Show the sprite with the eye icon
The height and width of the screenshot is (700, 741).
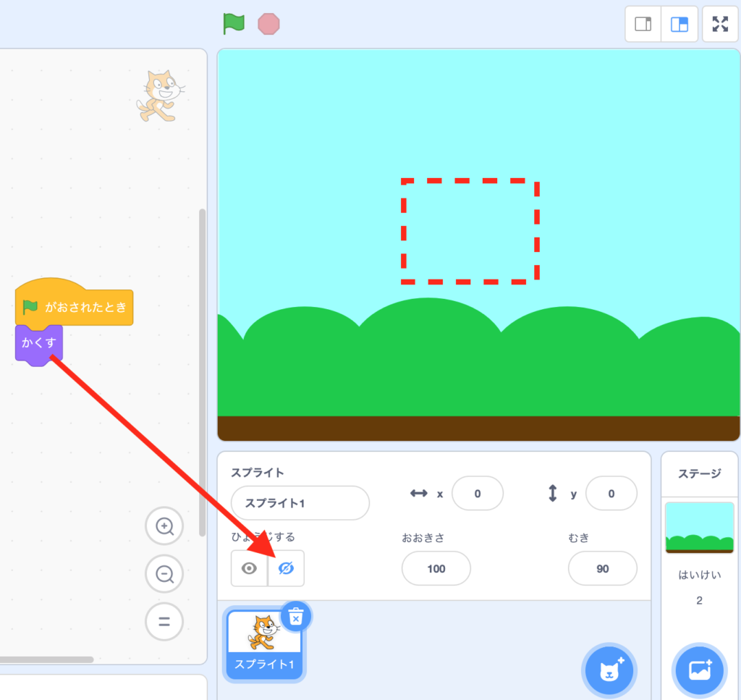[249, 568]
